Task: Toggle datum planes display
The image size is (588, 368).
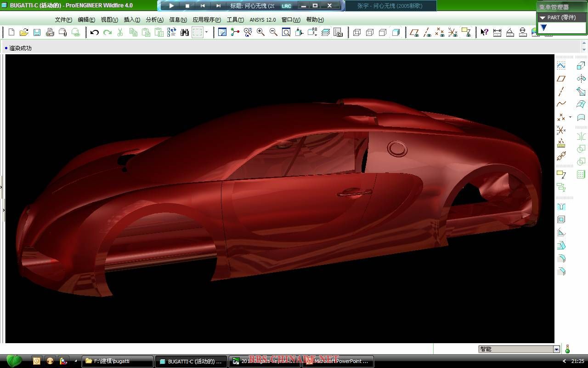Action: [x=414, y=32]
